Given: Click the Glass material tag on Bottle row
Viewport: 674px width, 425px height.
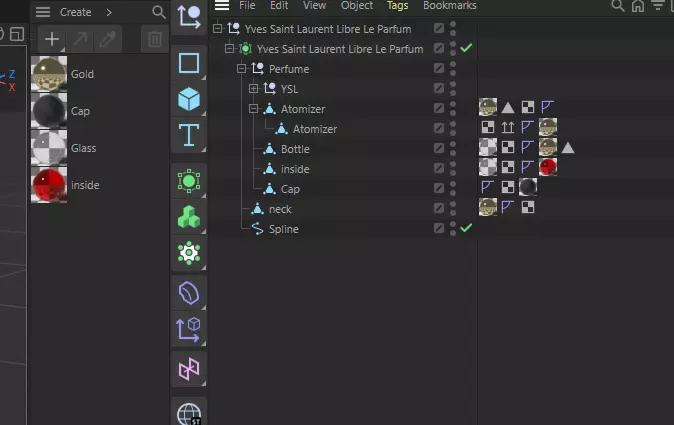Looking at the screenshot, I should click(488, 147).
